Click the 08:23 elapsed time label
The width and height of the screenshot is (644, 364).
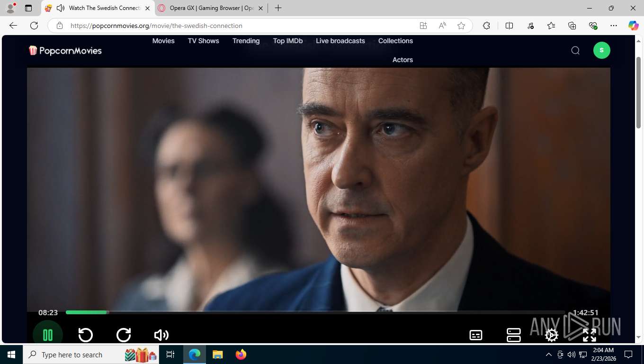coord(48,312)
